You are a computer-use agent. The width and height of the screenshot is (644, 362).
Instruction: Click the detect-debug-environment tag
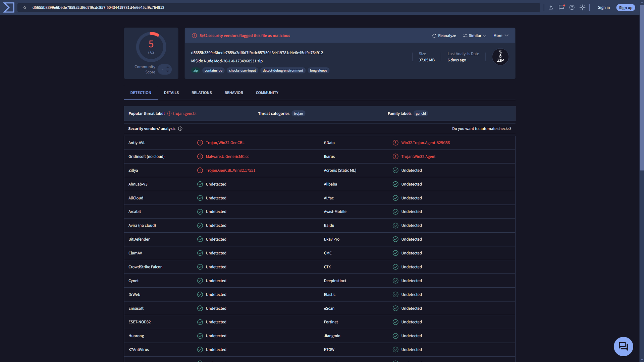(x=283, y=71)
